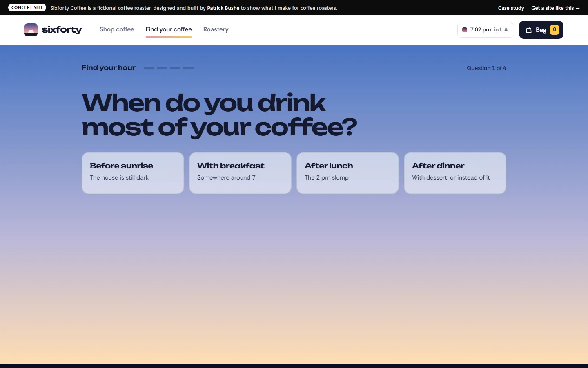588x368 pixels.
Task: Choose the After lunch answer card
Action: coord(347,173)
